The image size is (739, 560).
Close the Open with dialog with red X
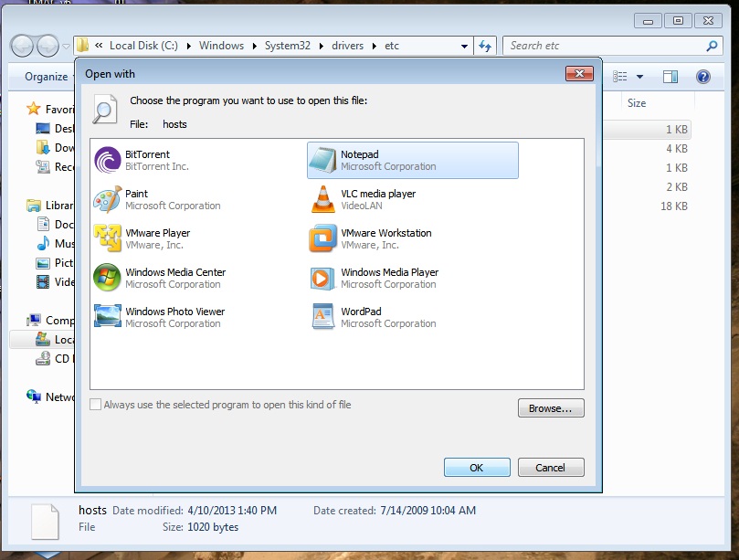(x=579, y=73)
